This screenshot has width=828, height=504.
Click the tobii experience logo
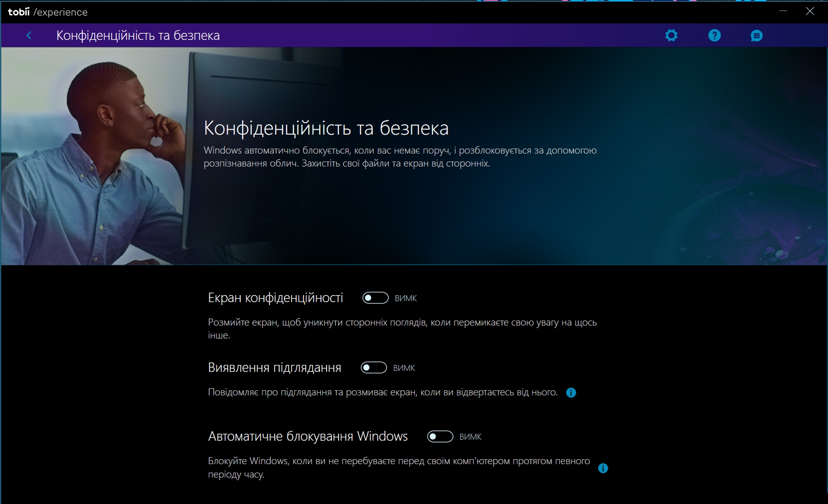48,12
